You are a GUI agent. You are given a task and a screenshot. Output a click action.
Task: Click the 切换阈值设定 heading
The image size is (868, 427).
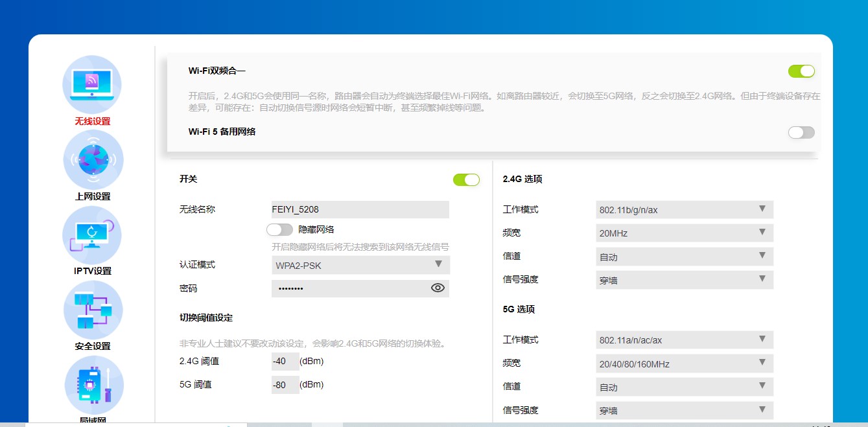(206, 317)
